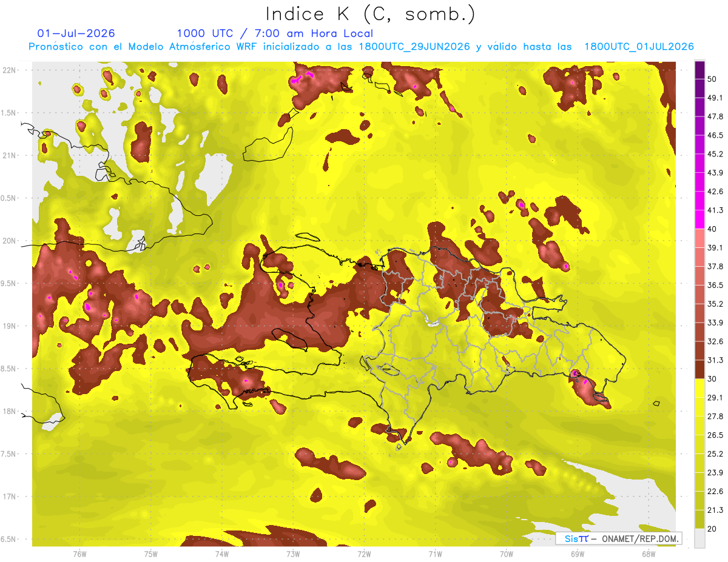Pick the dark purple colorbar swatch above 50
Image resolution: width=728 pixels, height=562 pixels.
(x=699, y=70)
